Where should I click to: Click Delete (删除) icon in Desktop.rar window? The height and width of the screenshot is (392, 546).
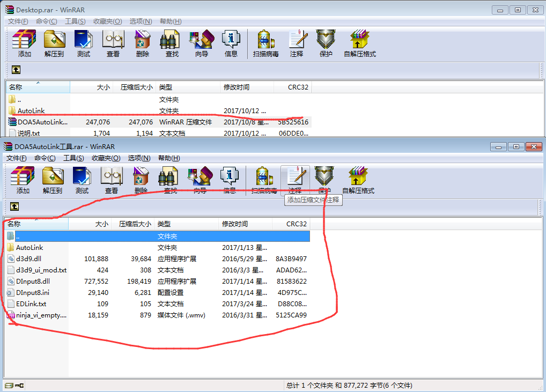[143, 43]
